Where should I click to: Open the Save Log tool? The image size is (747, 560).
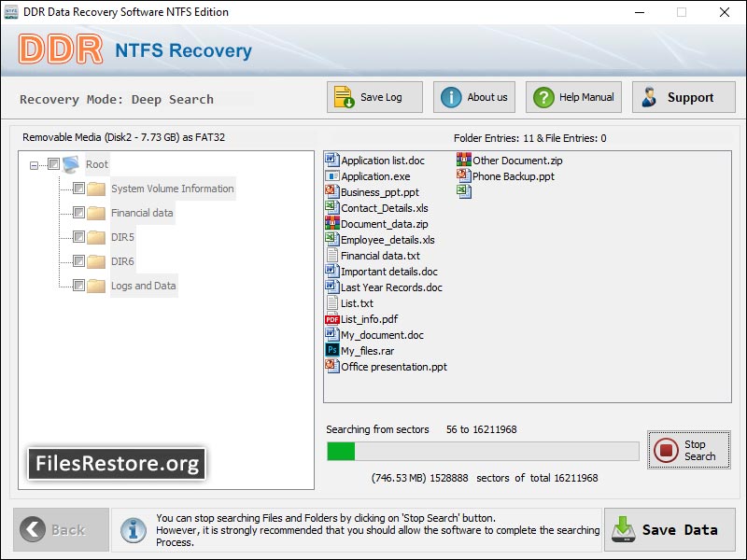(x=373, y=96)
